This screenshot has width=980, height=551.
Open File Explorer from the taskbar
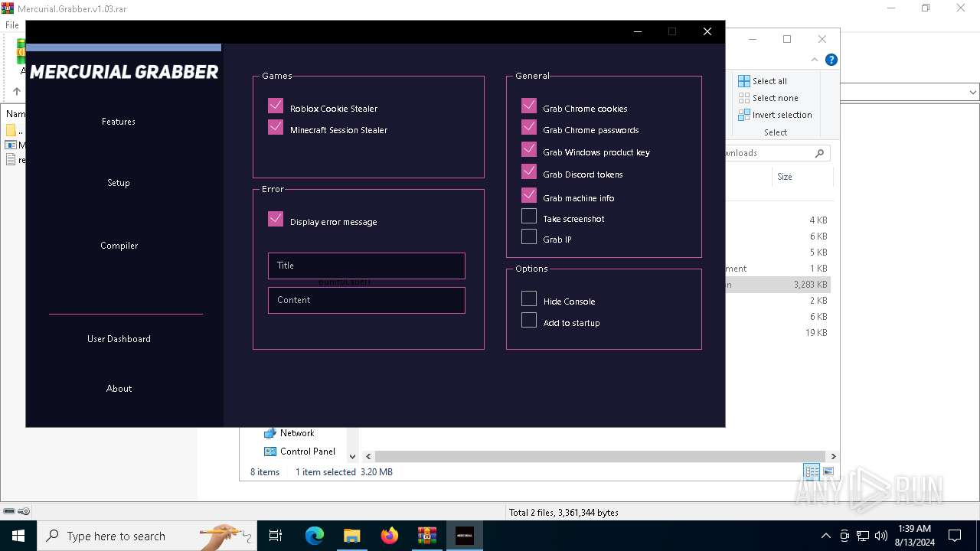[x=351, y=536]
